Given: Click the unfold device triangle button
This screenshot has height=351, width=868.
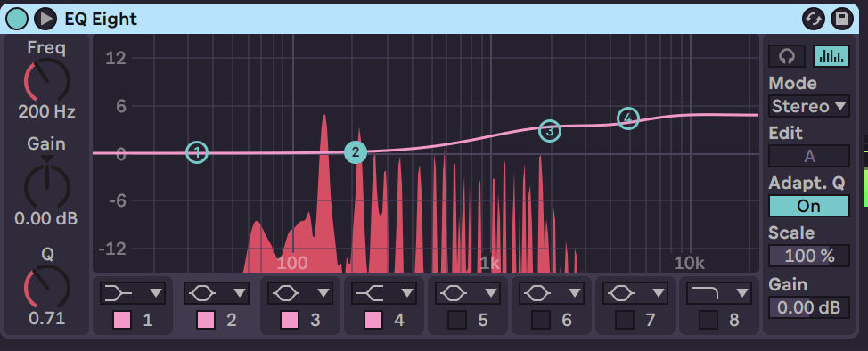Looking at the screenshot, I should point(45,19).
